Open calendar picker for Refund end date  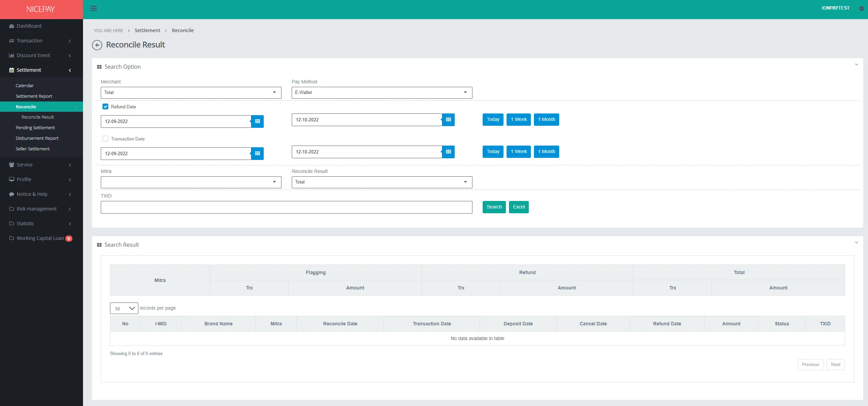[x=448, y=120]
